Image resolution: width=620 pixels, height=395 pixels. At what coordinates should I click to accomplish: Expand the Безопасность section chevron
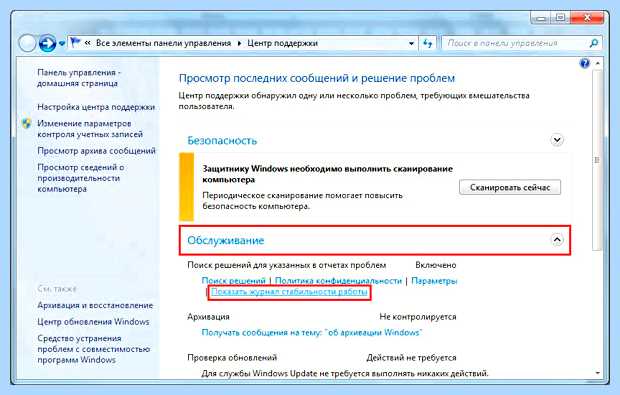tap(557, 140)
